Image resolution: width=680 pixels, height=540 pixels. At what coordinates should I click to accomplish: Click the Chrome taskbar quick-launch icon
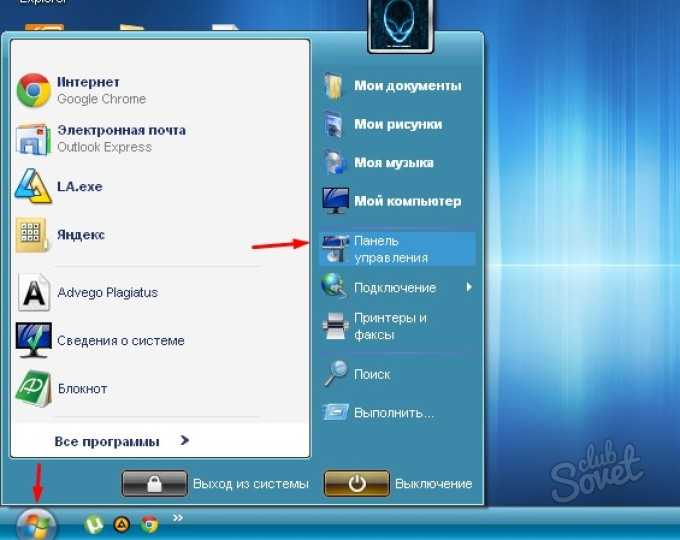tap(149, 525)
